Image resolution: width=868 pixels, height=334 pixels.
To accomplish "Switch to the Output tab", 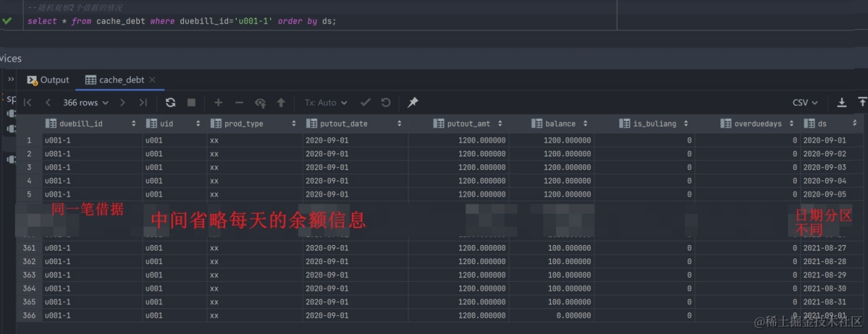I will (48, 79).
